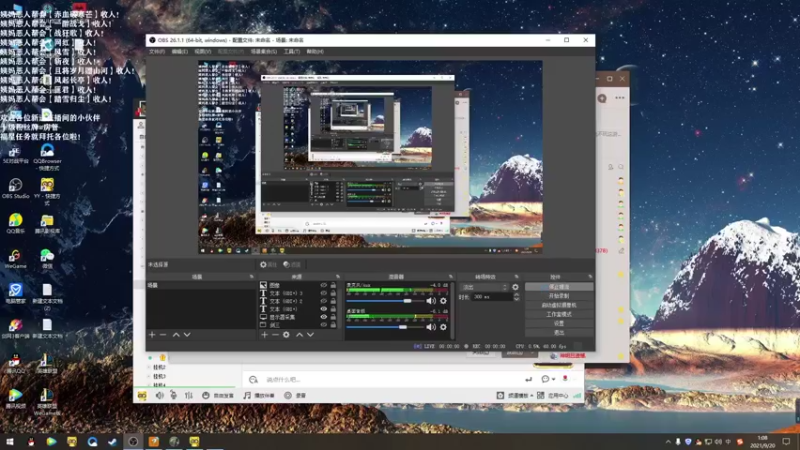Mute the desktop audio mixer channel
This screenshot has height=450, width=800.
tap(431, 327)
